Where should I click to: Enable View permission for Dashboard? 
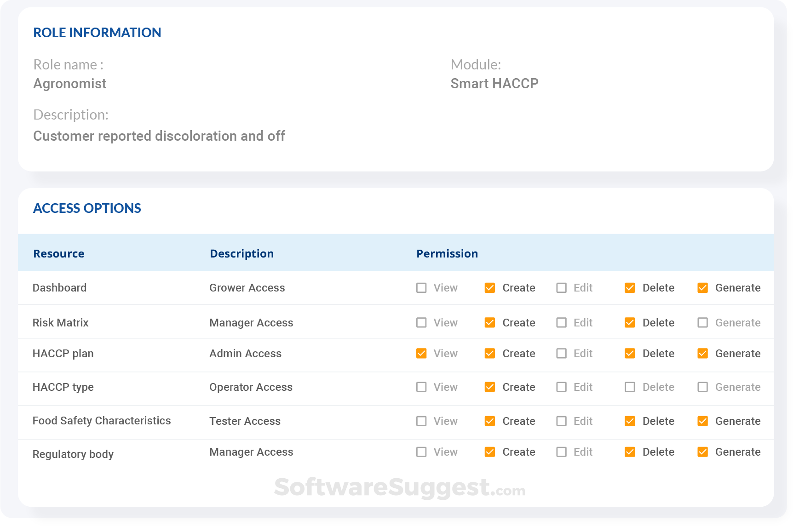coord(421,287)
